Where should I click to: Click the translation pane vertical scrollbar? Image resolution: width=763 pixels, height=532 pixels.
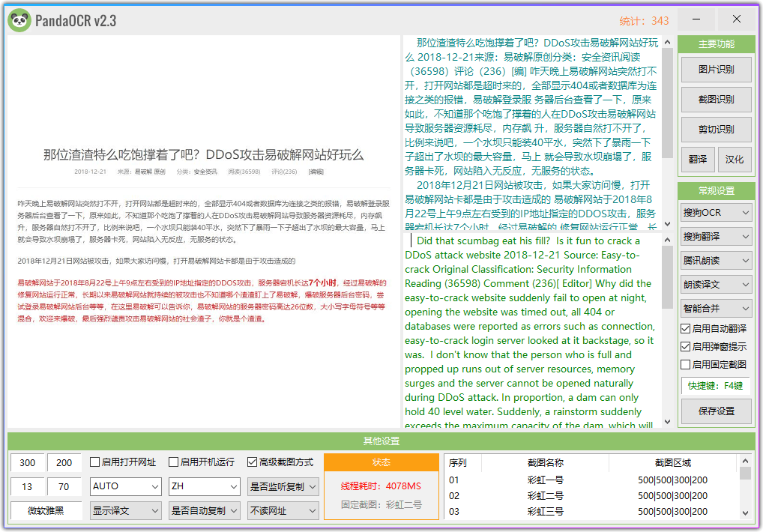coord(667,330)
